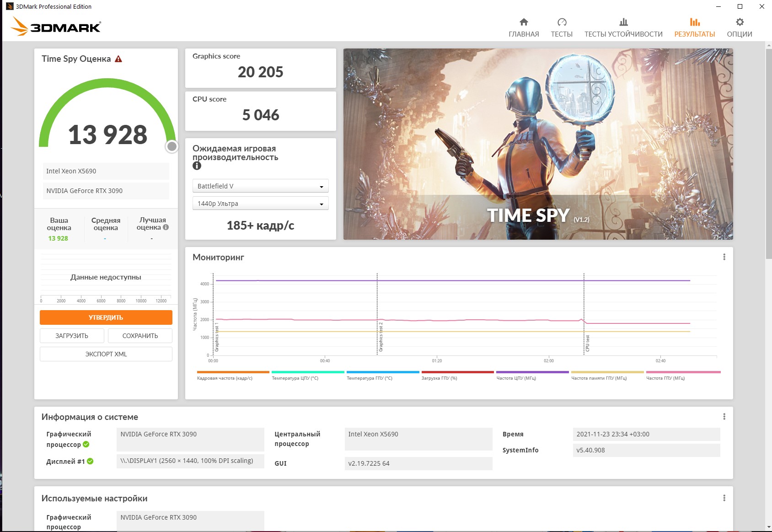Image resolution: width=772 pixels, height=532 pixels.
Task: Click the CPU score value 5 046
Action: (x=260, y=115)
